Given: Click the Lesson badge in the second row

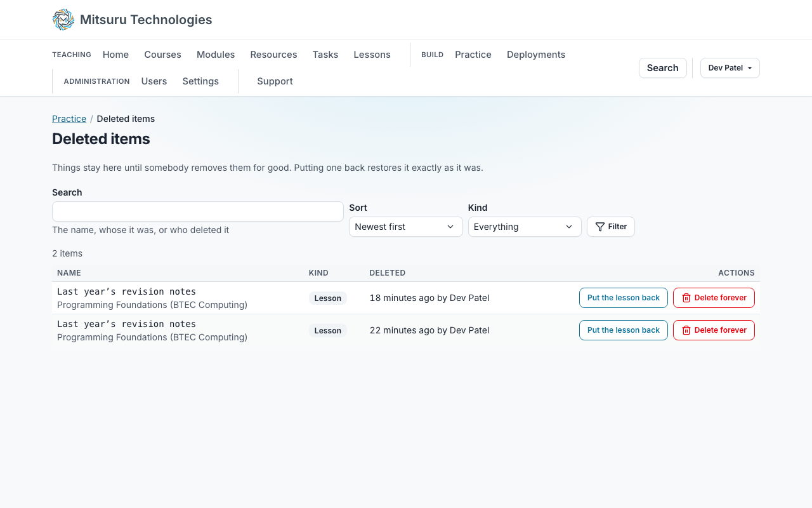Looking at the screenshot, I should pos(328,330).
